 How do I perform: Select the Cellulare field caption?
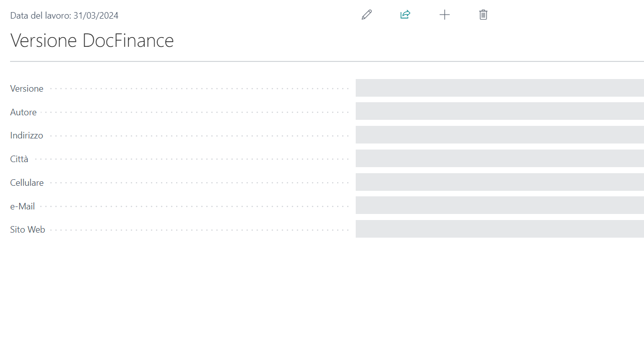click(x=27, y=182)
